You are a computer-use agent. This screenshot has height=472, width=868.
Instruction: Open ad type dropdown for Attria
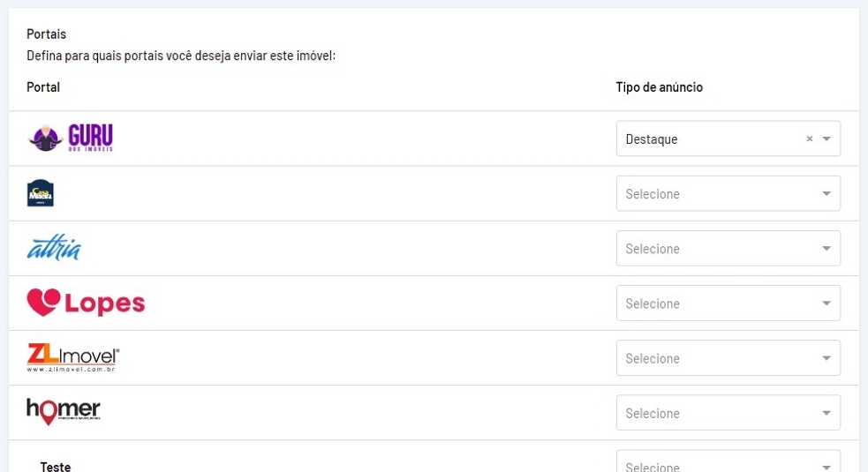point(728,248)
